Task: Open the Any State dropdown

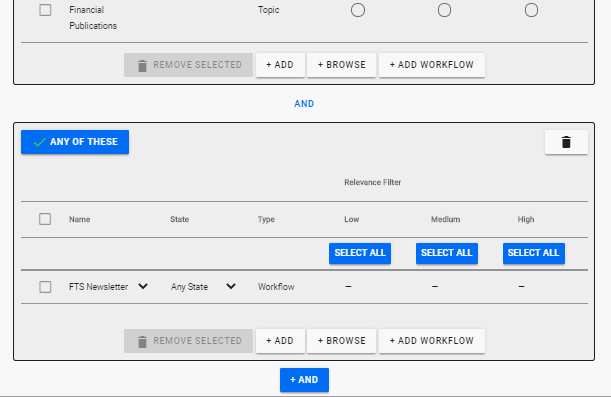Action: pyautogui.click(x=231, y=286)
